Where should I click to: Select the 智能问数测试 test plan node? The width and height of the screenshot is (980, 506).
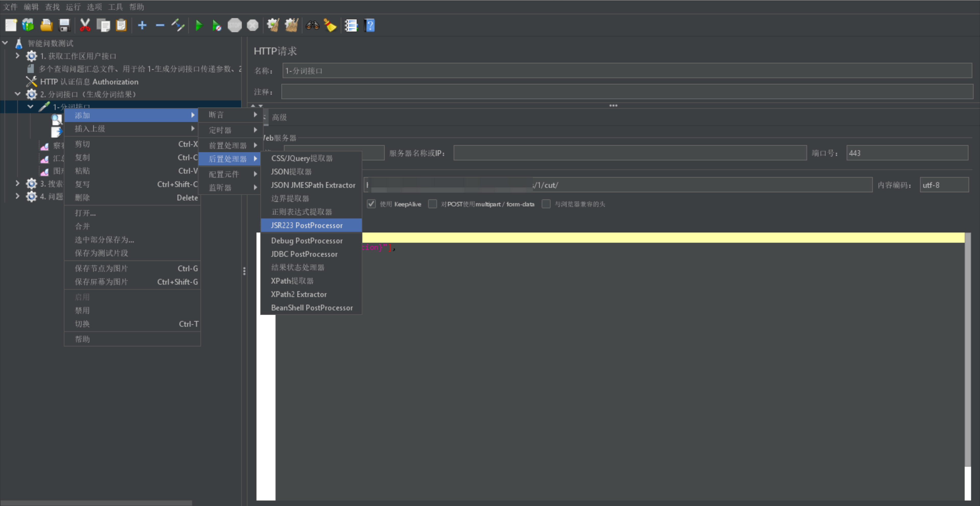pos(50,43)
